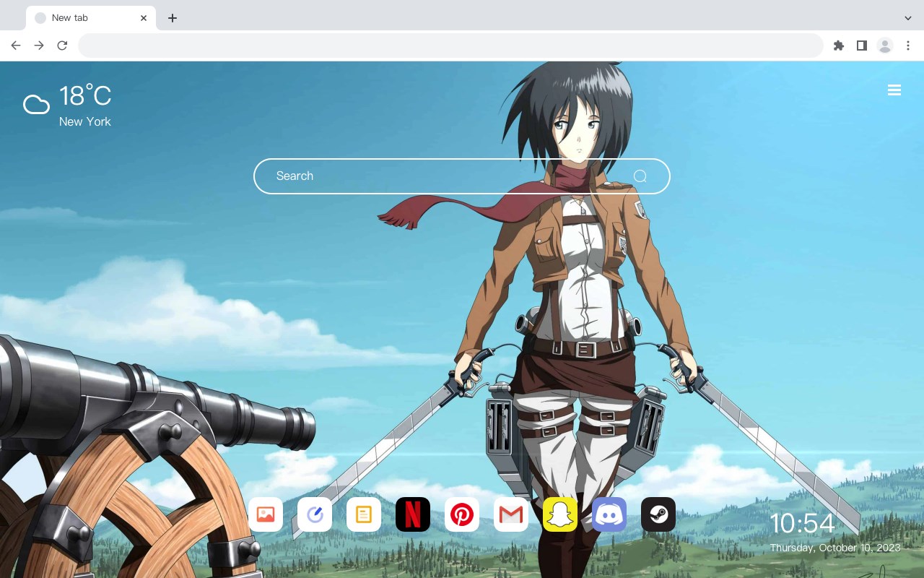
Task: Go back to the previous page
Action: point(16,46)
